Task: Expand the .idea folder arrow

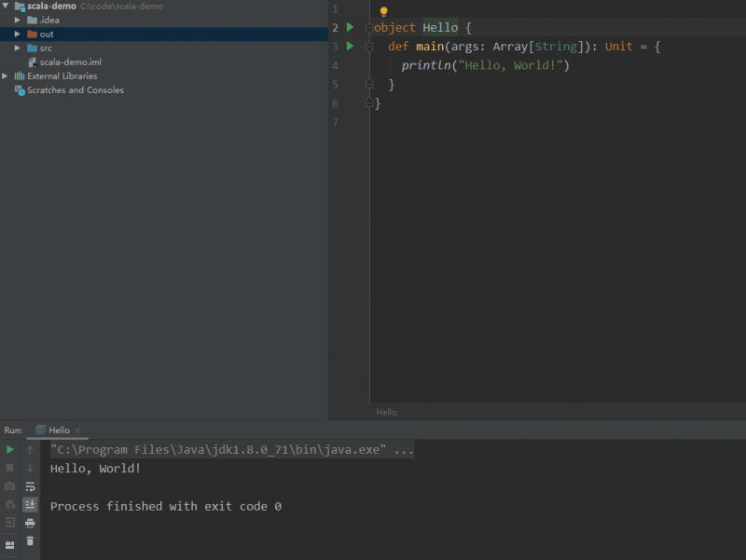Action: pos(18,20)
